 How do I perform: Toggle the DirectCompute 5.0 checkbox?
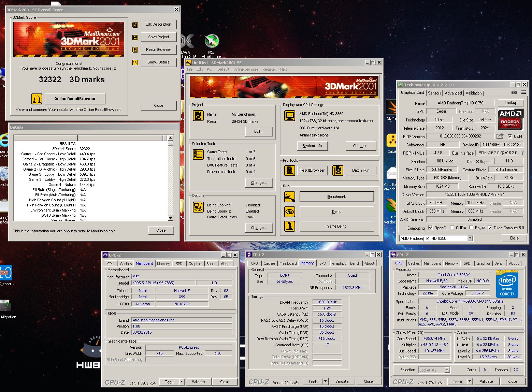490,228
